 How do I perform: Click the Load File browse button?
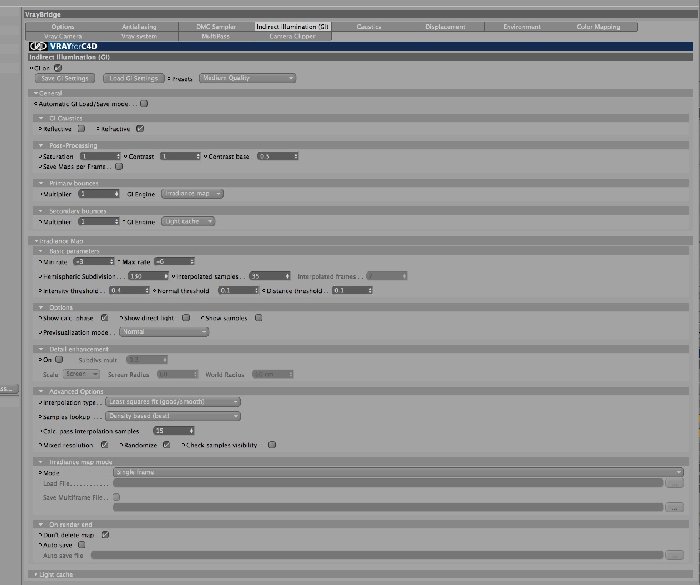(x=674, y=483)
